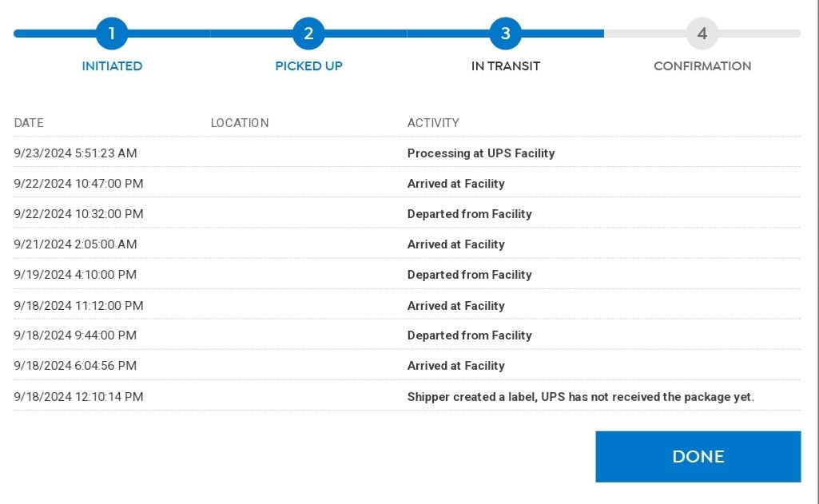This screenshot has height=504, width=819.
Task: Sort by the DATE column header
Action: [29, 123]
